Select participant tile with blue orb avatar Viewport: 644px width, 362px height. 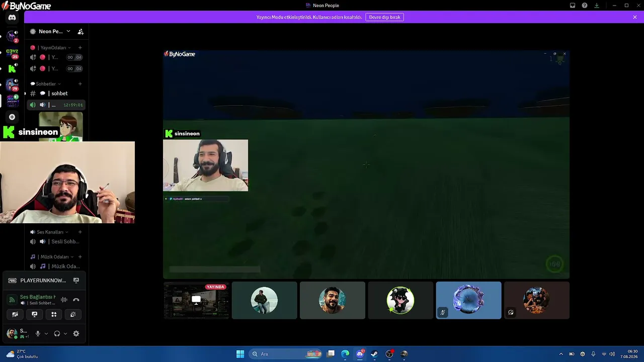coord(469,300)
